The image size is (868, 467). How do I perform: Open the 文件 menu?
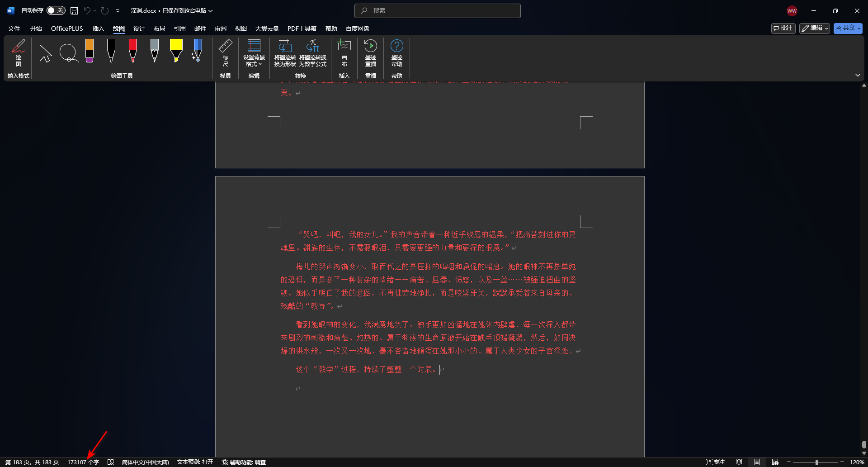[x=13, y=28]
